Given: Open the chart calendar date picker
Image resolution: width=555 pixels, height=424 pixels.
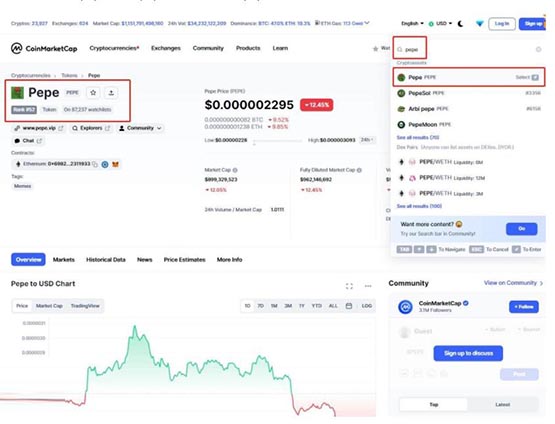Looking at the screenshot, I should pos(349,306).
